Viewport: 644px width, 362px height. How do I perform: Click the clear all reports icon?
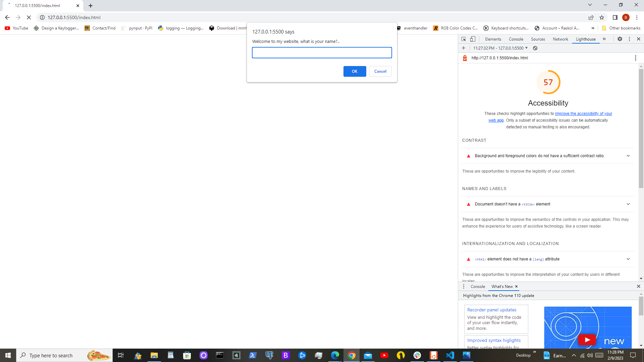(x=535, y=48)
